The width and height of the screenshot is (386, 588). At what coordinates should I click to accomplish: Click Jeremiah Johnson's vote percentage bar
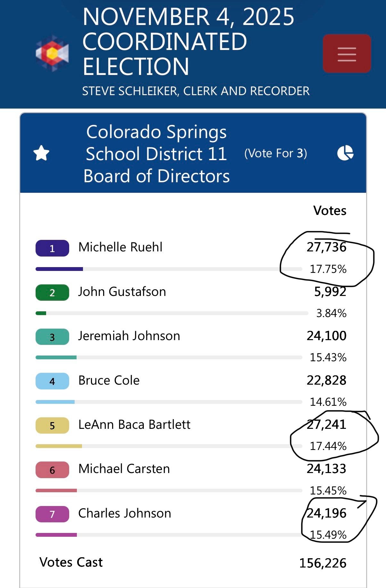click(x=169, y=357)
